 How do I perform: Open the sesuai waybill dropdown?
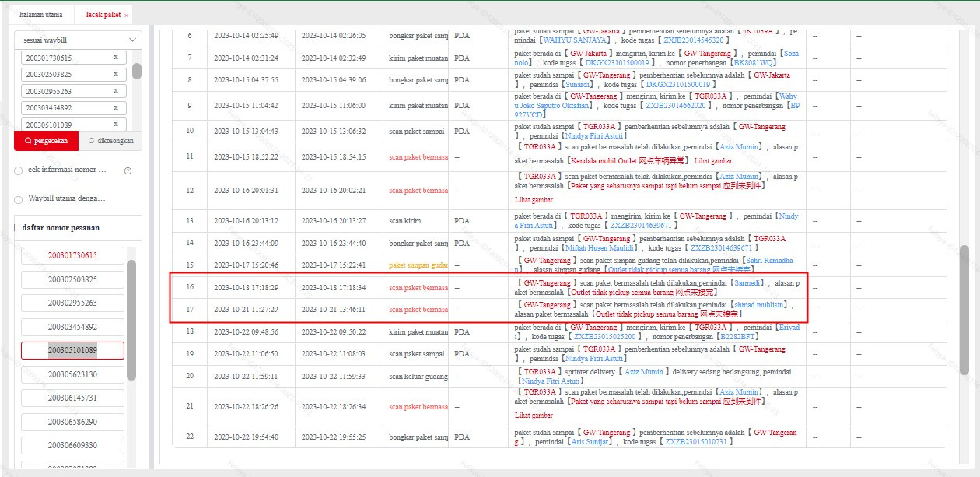click(78, 40)
